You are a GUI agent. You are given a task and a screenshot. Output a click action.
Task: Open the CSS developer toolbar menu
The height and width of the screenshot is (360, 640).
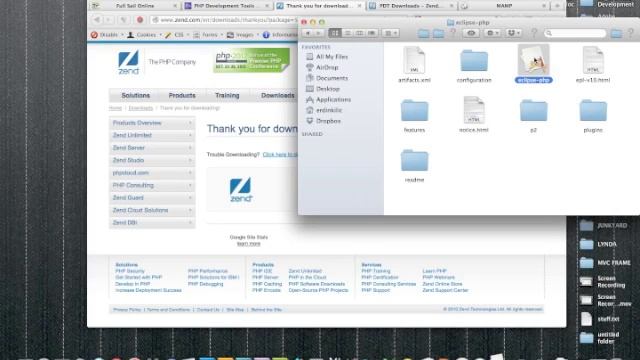[x=177, y=35]
